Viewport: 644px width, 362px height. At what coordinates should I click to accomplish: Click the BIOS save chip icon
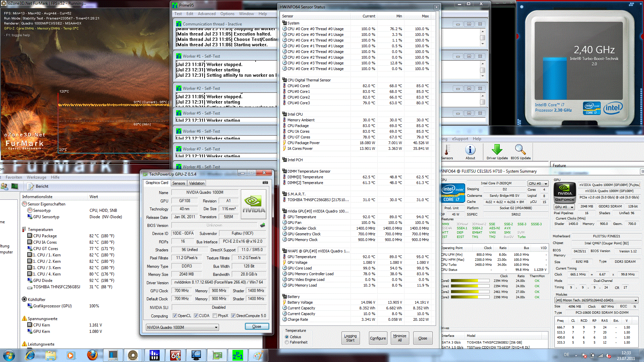tap(263, 225)
